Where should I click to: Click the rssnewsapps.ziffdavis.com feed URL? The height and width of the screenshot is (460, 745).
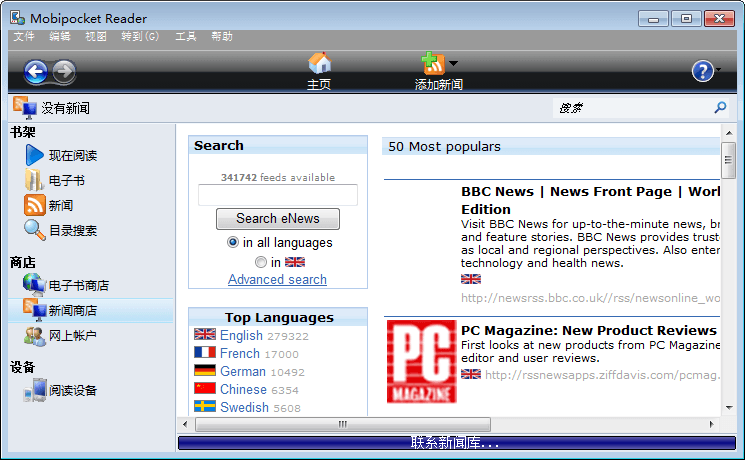[602, 375]
